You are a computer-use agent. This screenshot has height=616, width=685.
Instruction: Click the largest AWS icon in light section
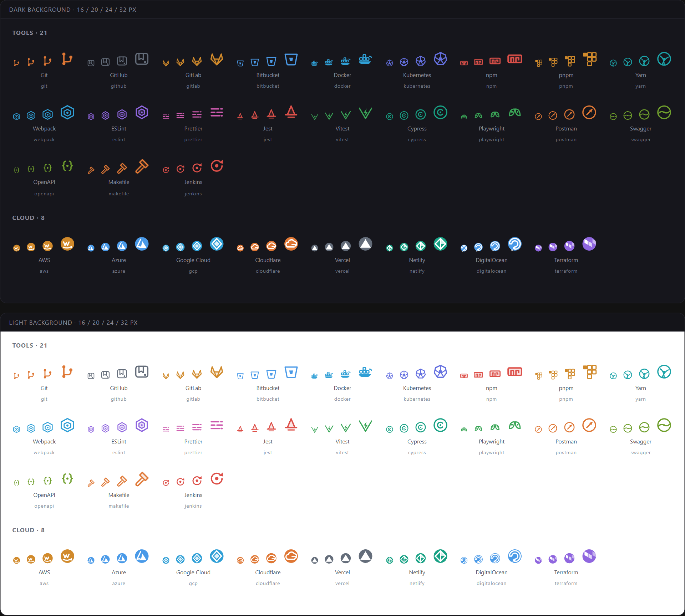(67, 556)
